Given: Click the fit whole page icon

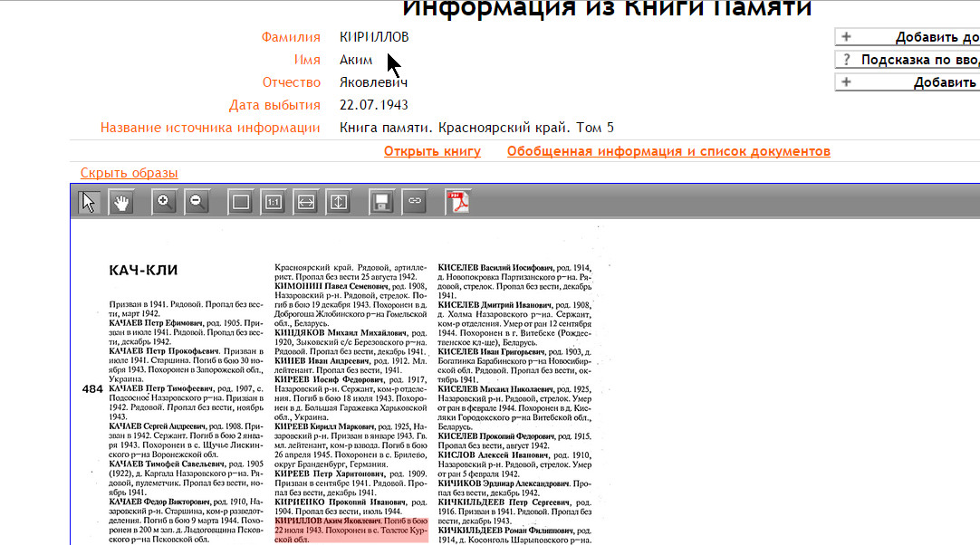Looking at the screenshot, I should point(241,202).
